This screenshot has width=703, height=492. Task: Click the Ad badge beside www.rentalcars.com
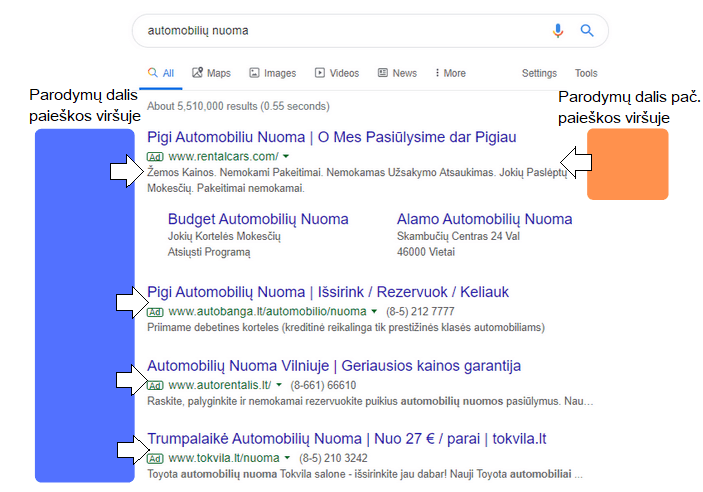pos(155,157)
